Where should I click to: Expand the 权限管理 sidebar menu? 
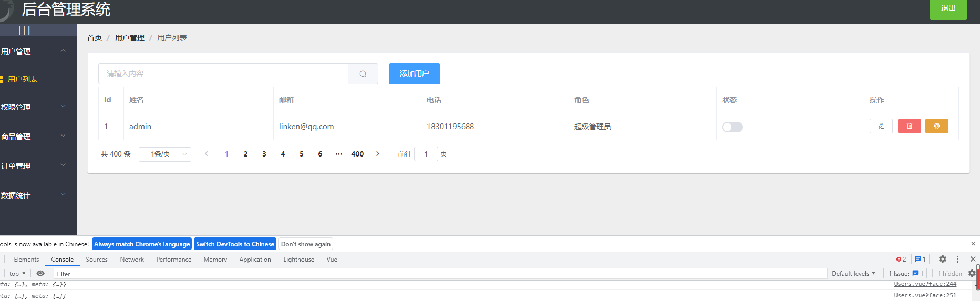pyautogui.click(x=38, y=107)
